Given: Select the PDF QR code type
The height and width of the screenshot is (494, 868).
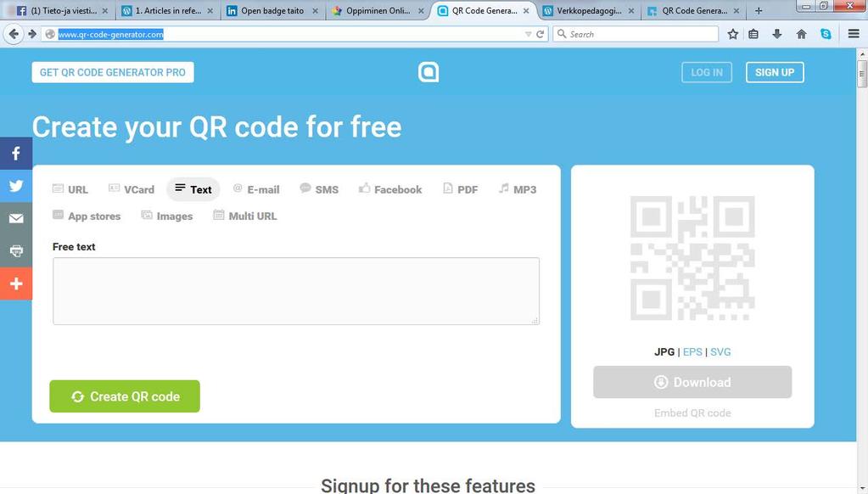Looking at the screenshot, I should point(461,189).
